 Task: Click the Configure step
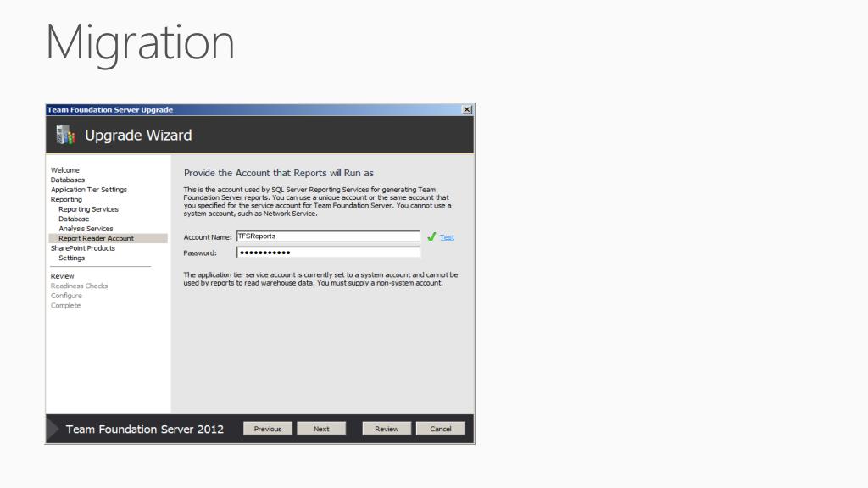[x=66, y=296]
